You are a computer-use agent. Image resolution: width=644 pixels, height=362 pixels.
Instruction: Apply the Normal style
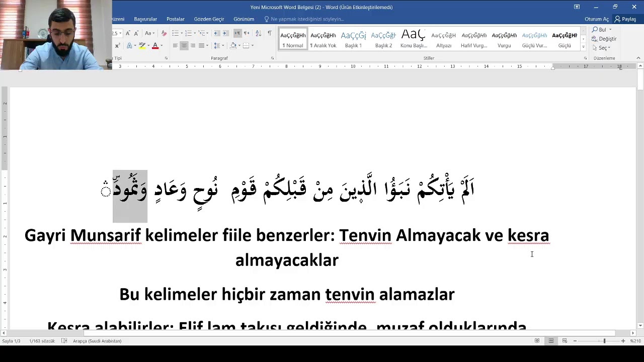(x=293, y=39)
